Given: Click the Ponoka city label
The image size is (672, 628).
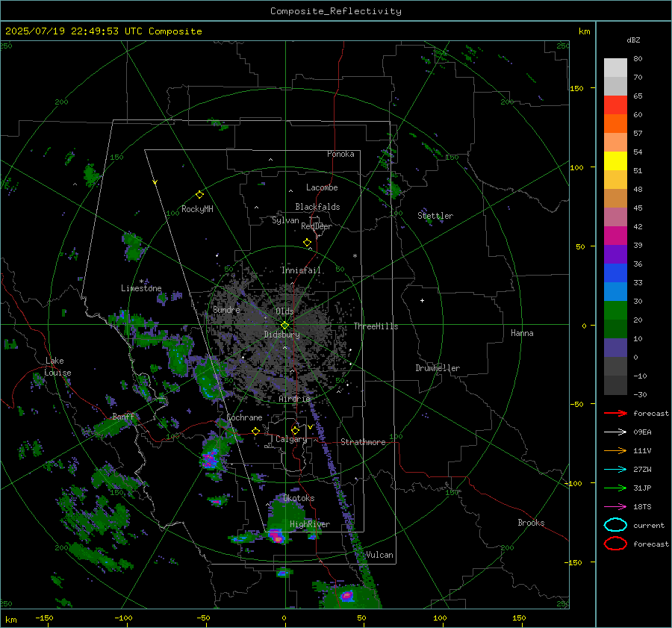Looking at the screenshot, I should 340,154.
